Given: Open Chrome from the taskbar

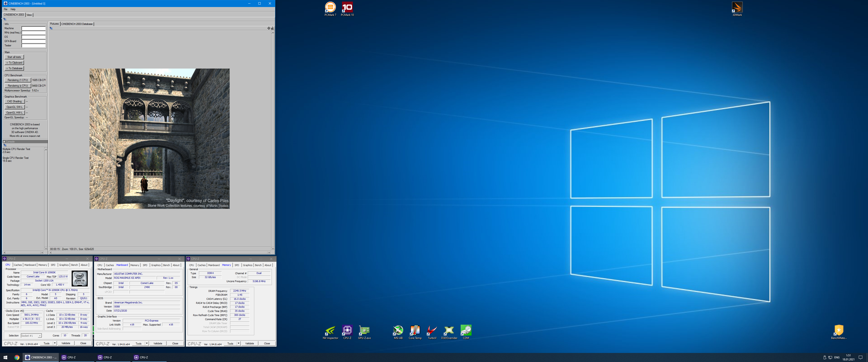Looking at the screenshot, I should [17, 357].
